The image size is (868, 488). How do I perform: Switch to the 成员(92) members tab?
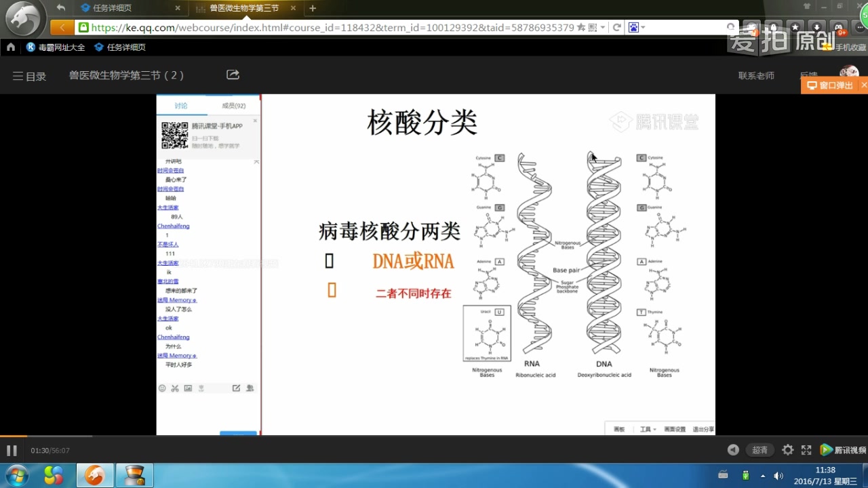coord(234,106)
